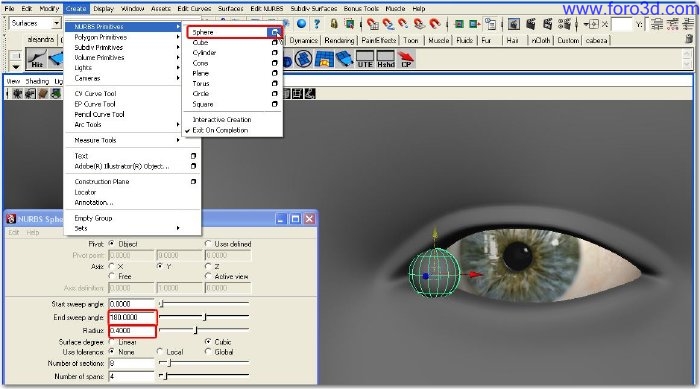This screenshot has height=389, width=700.
Task: Select Axis Active view radio button
Action: (x=208, y=276)
